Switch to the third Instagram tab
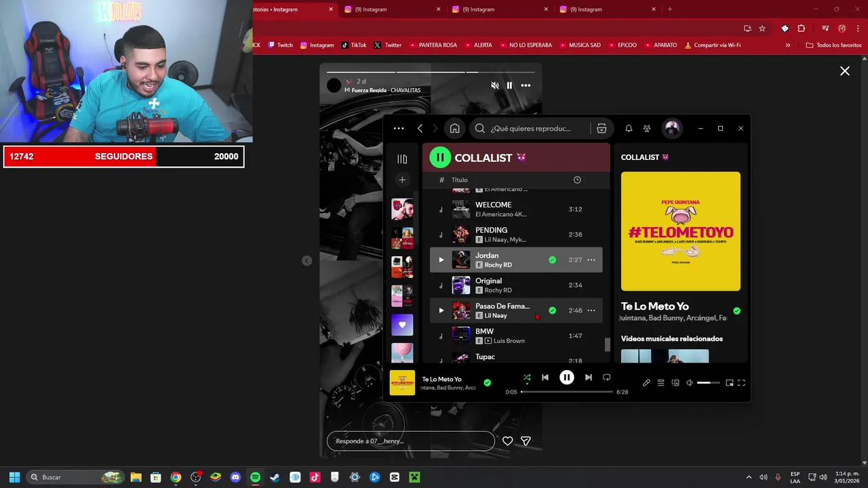This screenshot has width=868, height=488. pos(500,9)
